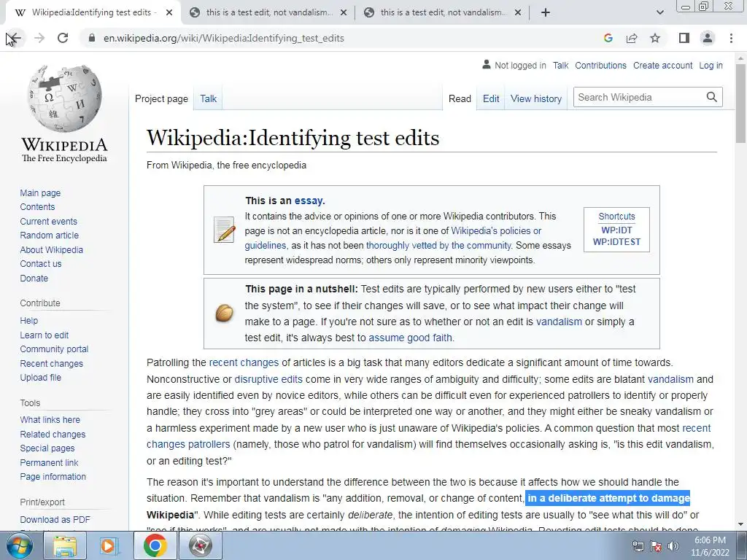The height and width of the screenshot is (560, 747).
Task: Click the WP:IDTEST shortcut
Action: coord(616,242)
